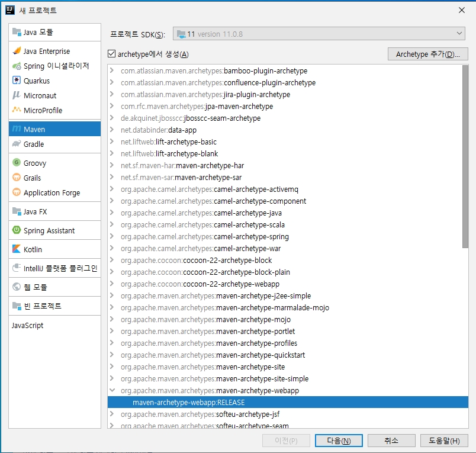Click the 취소 cancel button

391,441
